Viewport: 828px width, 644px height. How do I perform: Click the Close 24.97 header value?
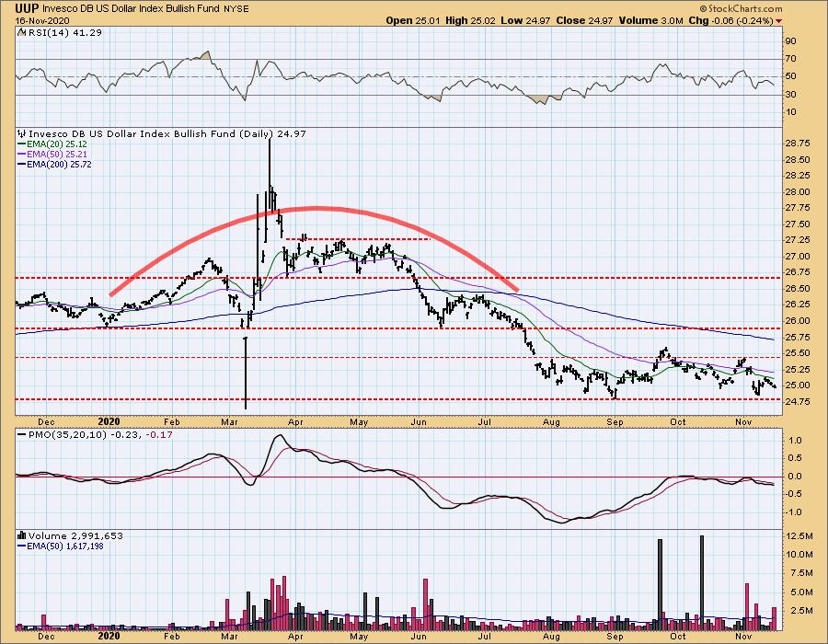(x=584, y=20)
